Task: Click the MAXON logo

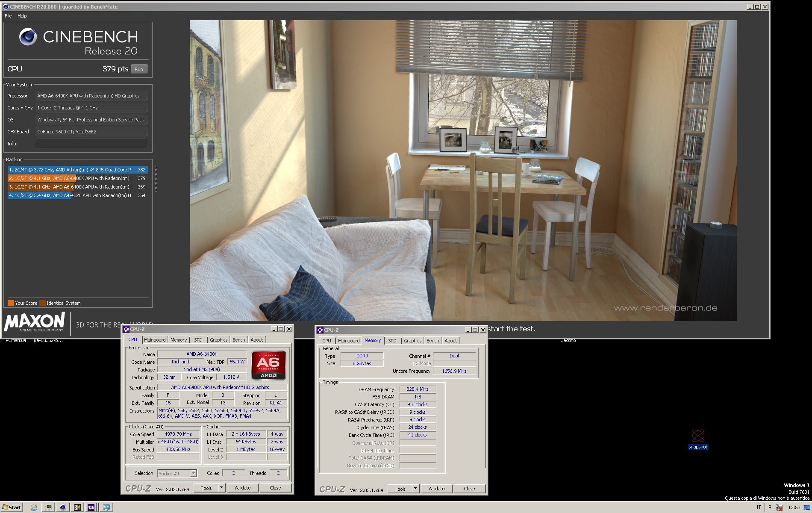Action: (35, 321)
